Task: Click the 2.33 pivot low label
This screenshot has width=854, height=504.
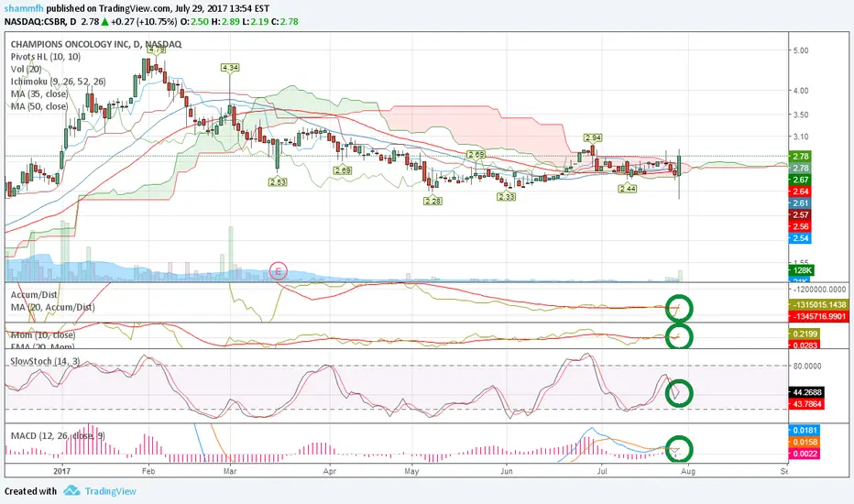Action: click(507, 197)
